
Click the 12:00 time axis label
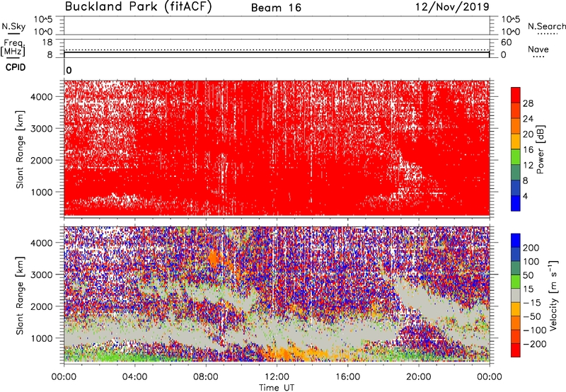pos(277,377)
